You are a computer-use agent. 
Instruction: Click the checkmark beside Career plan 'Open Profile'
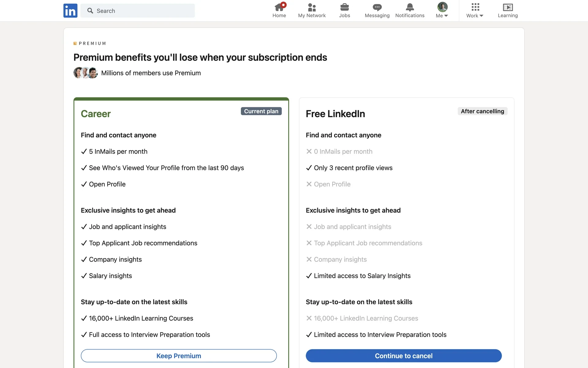tap(84, 184)
